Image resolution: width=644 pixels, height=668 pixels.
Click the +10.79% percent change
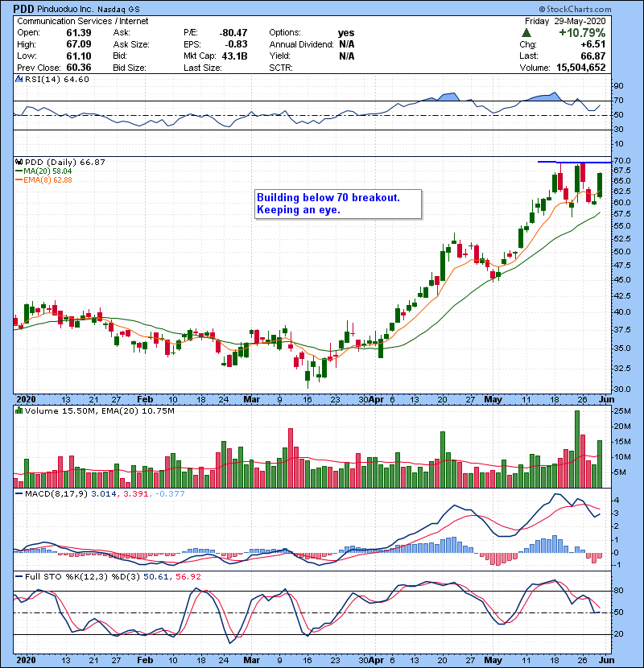pyautogui.click(x=582, y=33)
